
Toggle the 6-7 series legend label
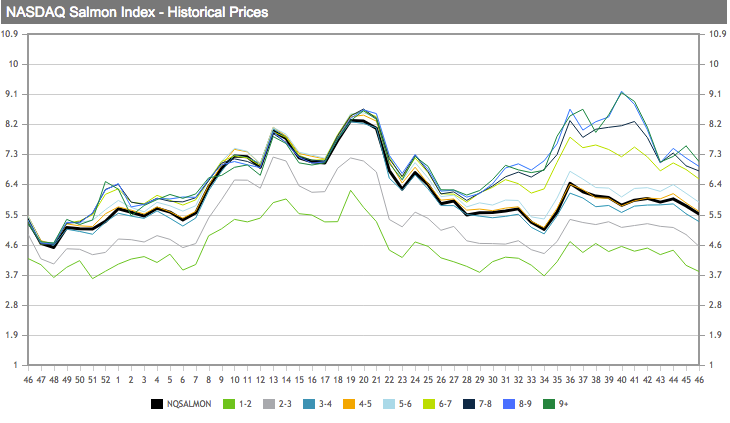pos(445,404)
